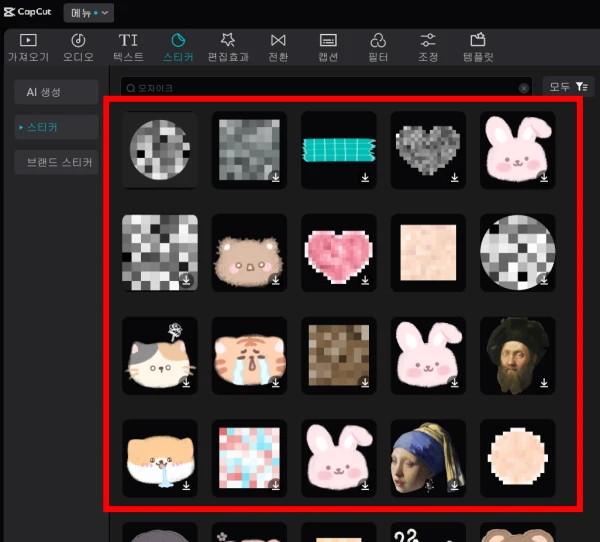The height and width of the screenshot is (542, 600).
Task: Download the teal tape sticker
Action: pos(365,177)
